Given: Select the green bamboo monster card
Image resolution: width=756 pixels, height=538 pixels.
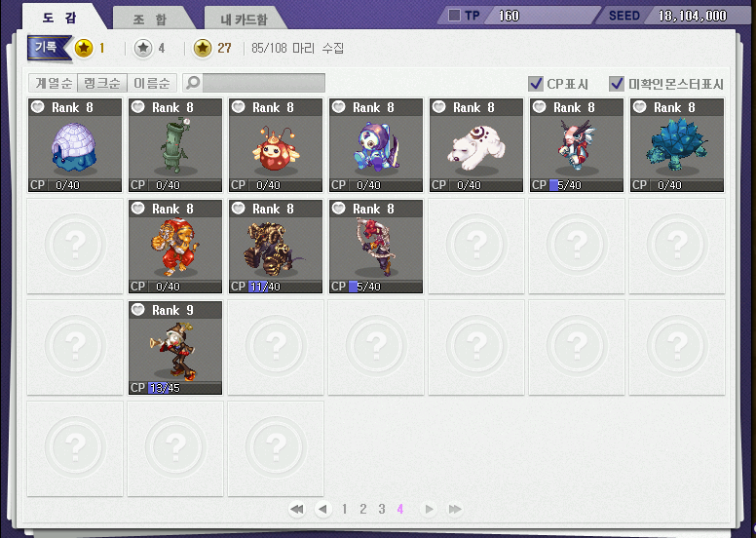Looking at the screenshot, I should pyautogui.click(x=175, y=145).
